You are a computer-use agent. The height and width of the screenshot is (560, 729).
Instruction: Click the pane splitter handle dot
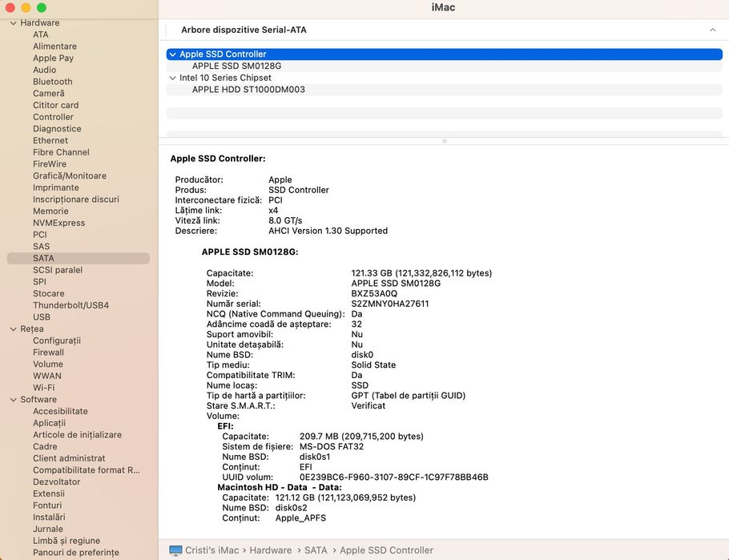click(x=445, y=141)
